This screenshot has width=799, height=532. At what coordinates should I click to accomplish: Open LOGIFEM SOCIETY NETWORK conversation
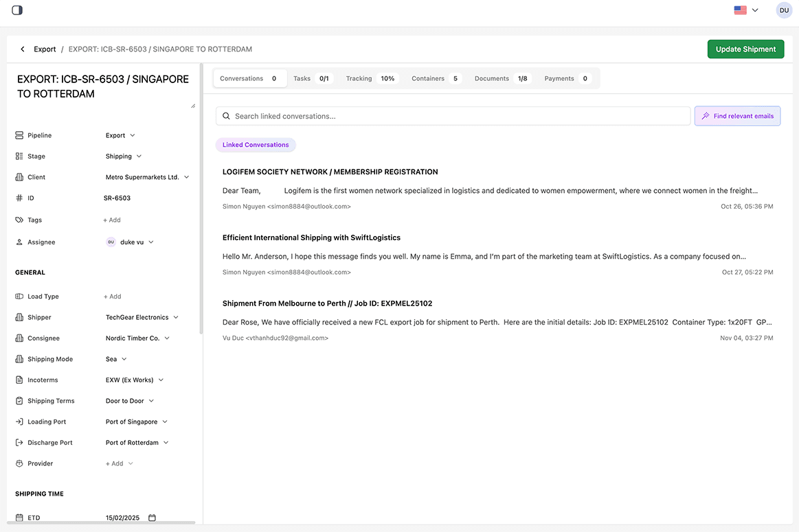coord(498,189)
